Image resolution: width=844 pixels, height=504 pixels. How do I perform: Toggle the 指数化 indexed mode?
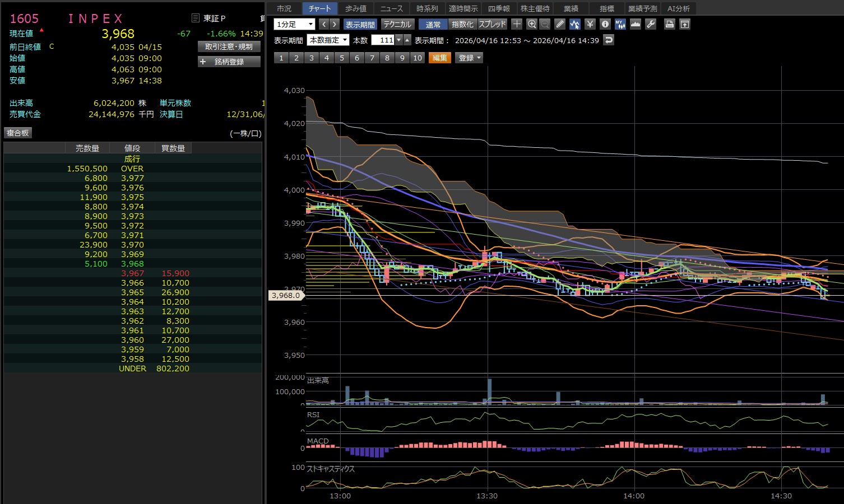(x=462, y=24)
